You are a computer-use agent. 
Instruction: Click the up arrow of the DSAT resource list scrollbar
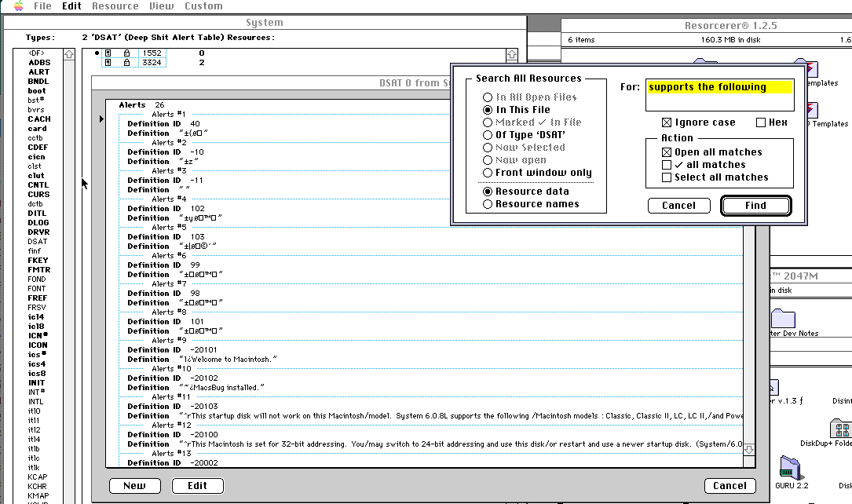(x=512, y=55)
